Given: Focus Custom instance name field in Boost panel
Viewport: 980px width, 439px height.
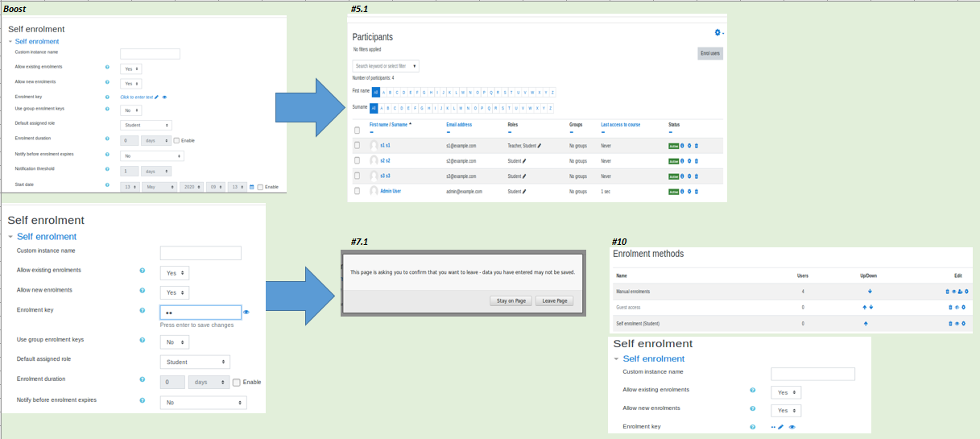Looking at the screenshot, I should pos(150,54).
